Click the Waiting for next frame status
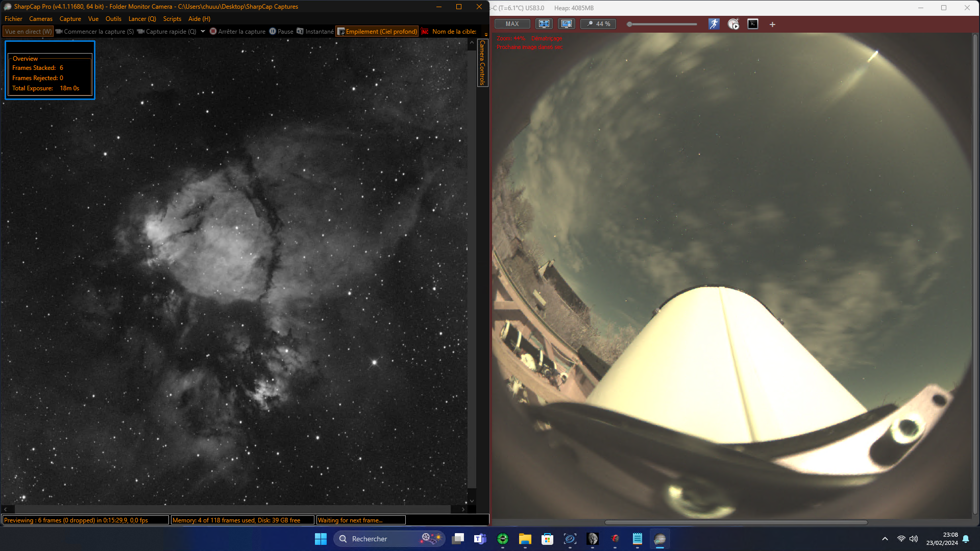980x551 pixels. click(x=361, y=520)
